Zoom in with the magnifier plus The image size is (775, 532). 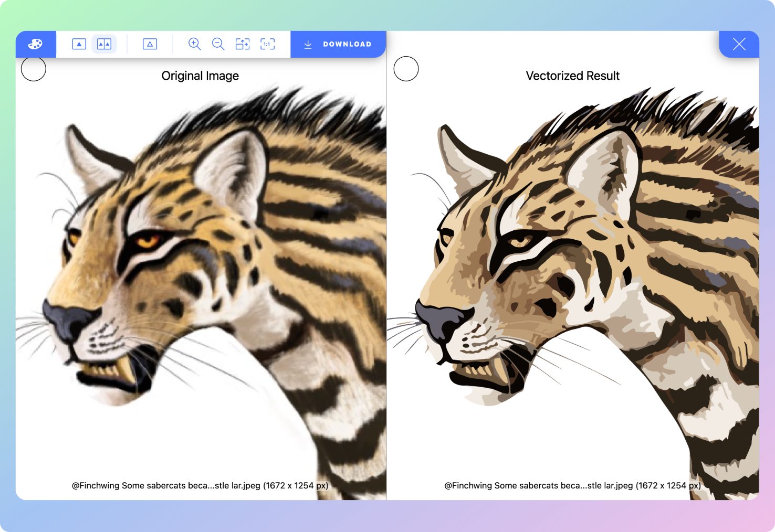coord(194,44)
